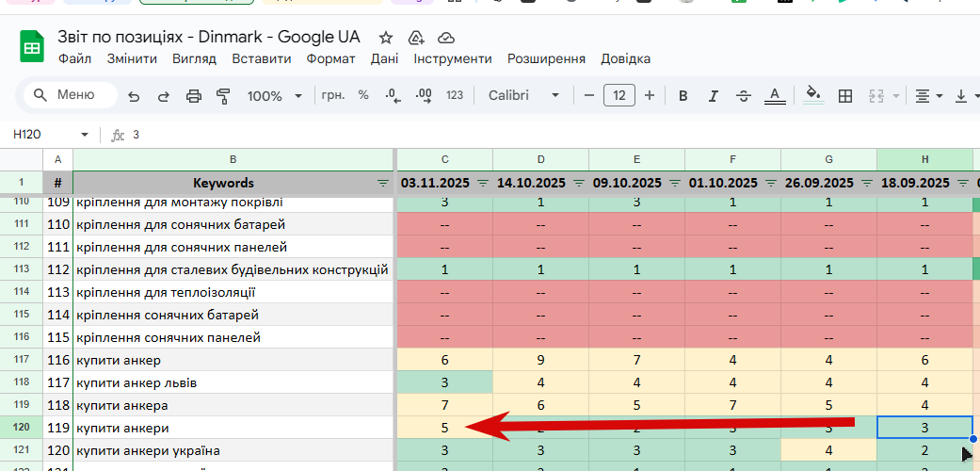Open filter on 01.10.2025 column
This screenshot has width=980, height=471.
pos(771,184)
